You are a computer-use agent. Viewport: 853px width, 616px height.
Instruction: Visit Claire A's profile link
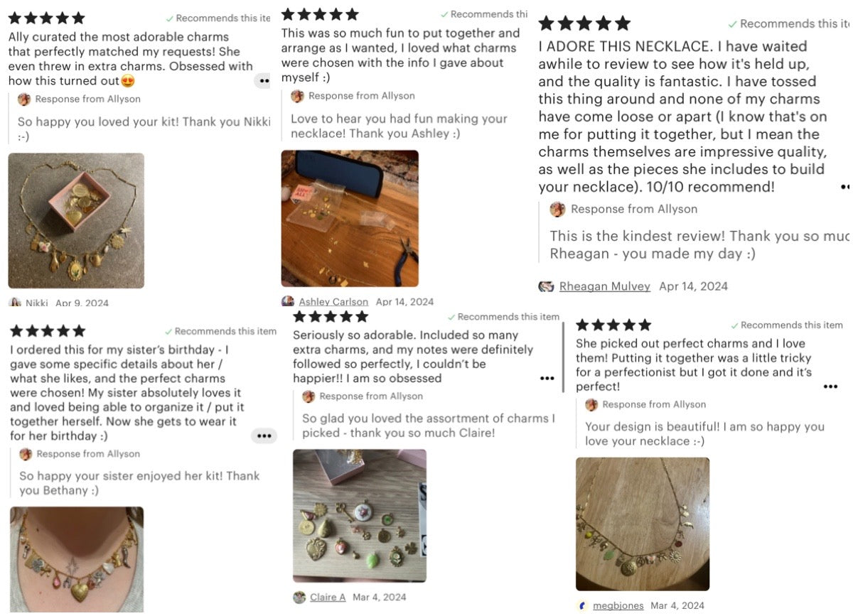[328, 597]
